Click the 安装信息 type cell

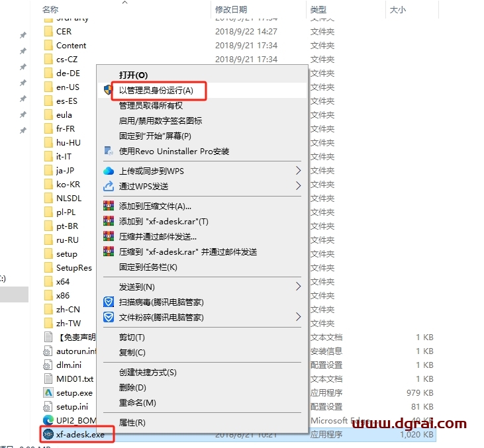(x=326, y=351)
